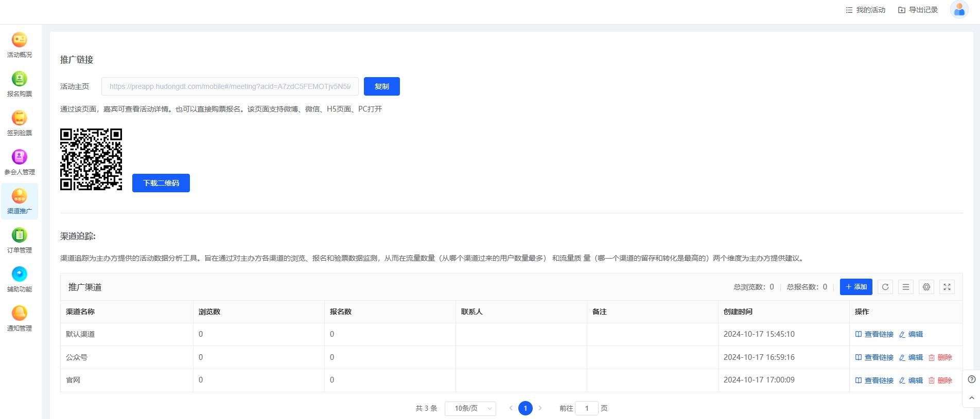Image resolution: width=980 pixels, height=419 pixels.
Task: Open 订单管理 in the sidebar
Action: tap(20, 240)
